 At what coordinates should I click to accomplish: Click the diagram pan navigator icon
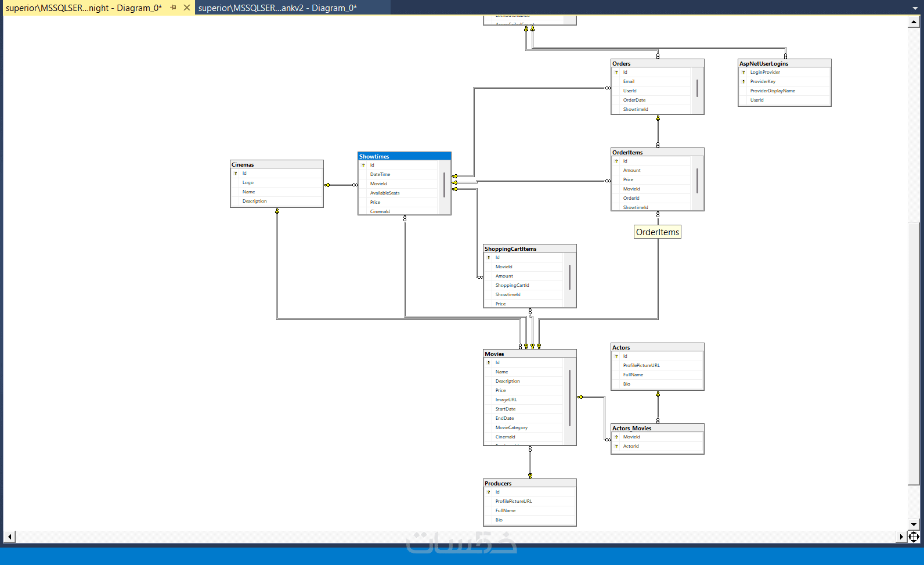[914, 537]
